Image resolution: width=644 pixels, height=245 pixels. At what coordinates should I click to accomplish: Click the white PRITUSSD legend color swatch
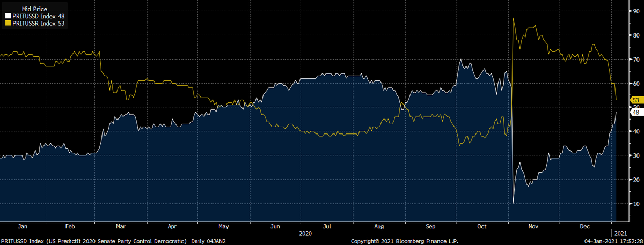pos(8,17)
